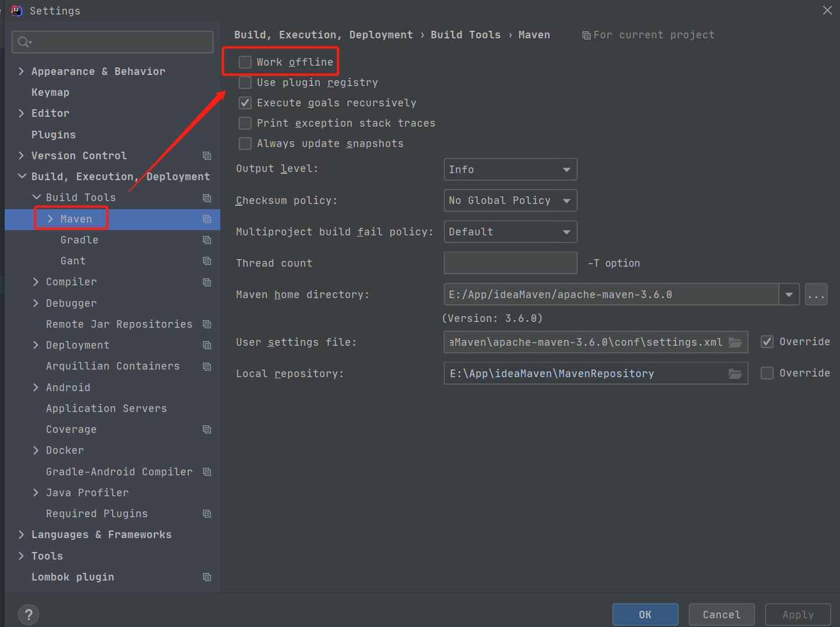This screenshot has height=627, width=840.
Task: Toggle Use plugin registry checkbox
Action: click(245, 83)
